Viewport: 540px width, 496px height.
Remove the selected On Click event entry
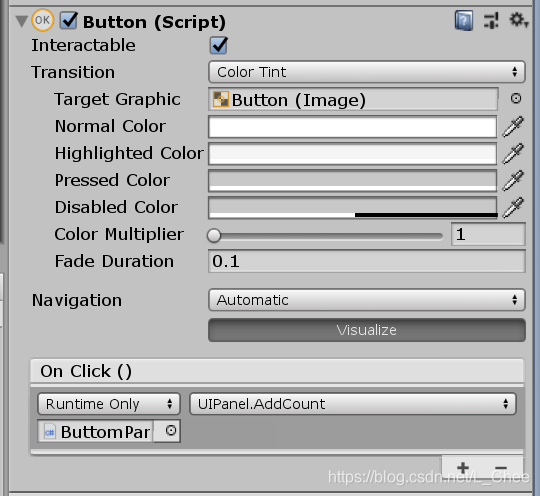501,467
